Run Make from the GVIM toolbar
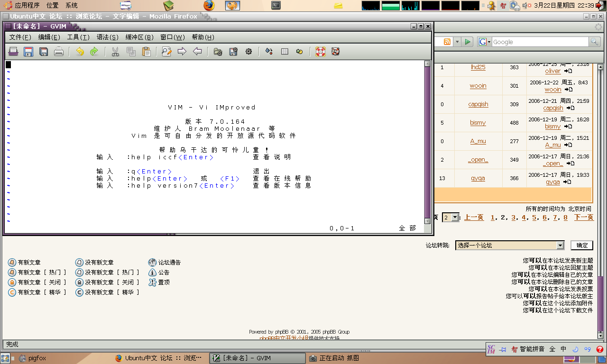Viewport: 607px width, 364px height. [x=269, y=52]
